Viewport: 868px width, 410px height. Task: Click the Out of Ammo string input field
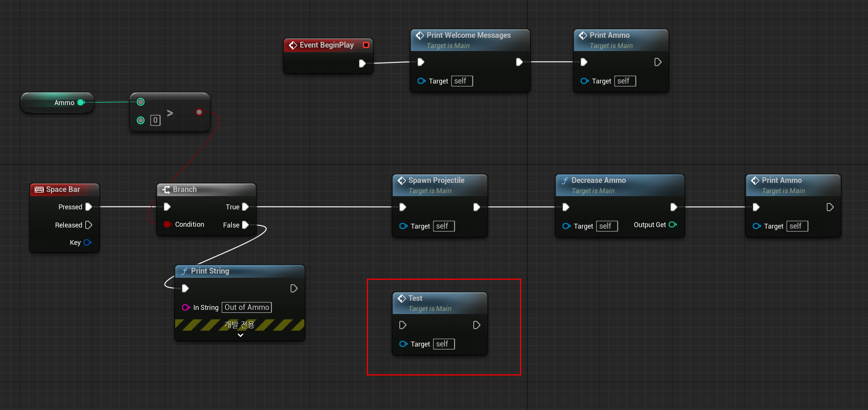coord(247,307)
